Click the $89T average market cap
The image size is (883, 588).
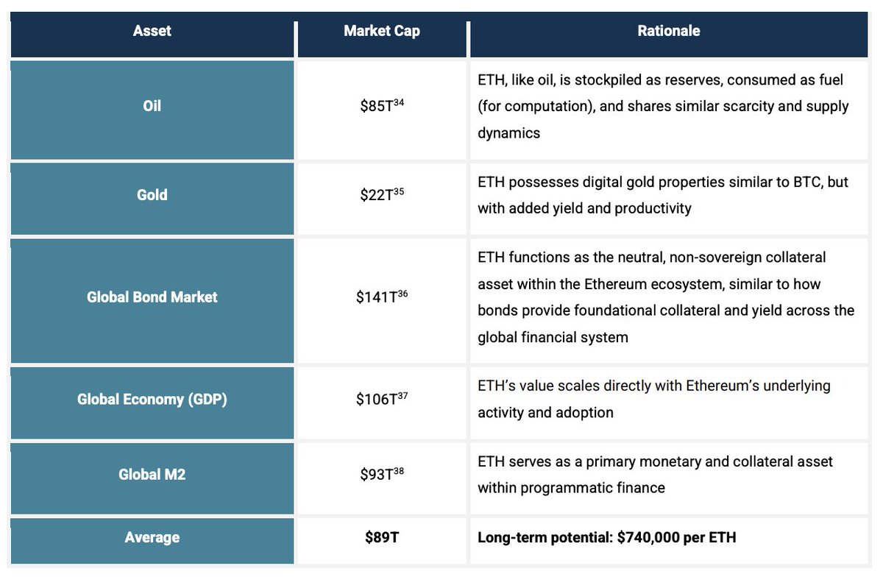click(x=382, y=538)
